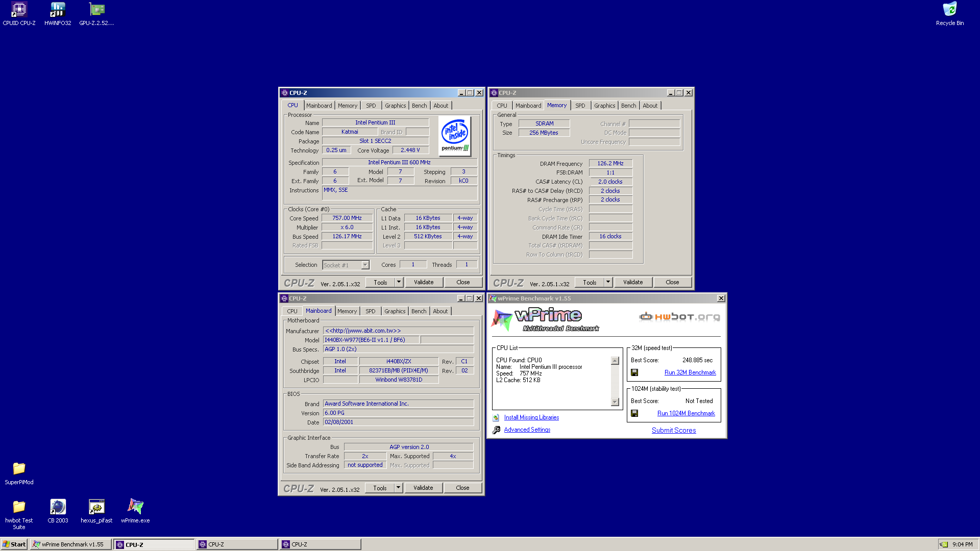The image size is (980, 551).
Task: Click the CPU List scrollbar down arrow
Action: pos(615,402)
